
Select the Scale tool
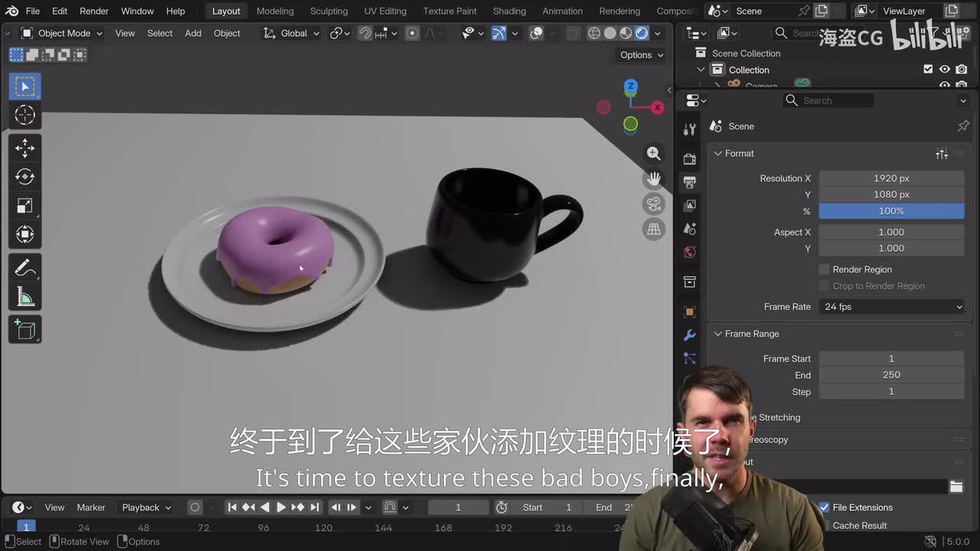pos(24,206)
